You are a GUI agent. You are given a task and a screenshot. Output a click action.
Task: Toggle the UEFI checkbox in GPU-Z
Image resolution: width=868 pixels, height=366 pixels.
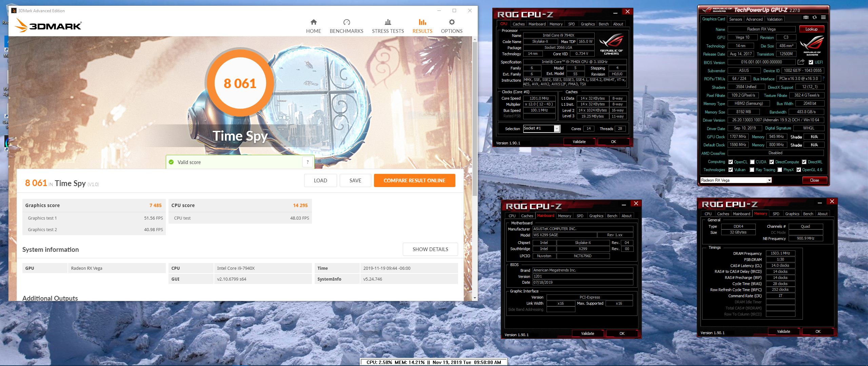click(811, 62)
